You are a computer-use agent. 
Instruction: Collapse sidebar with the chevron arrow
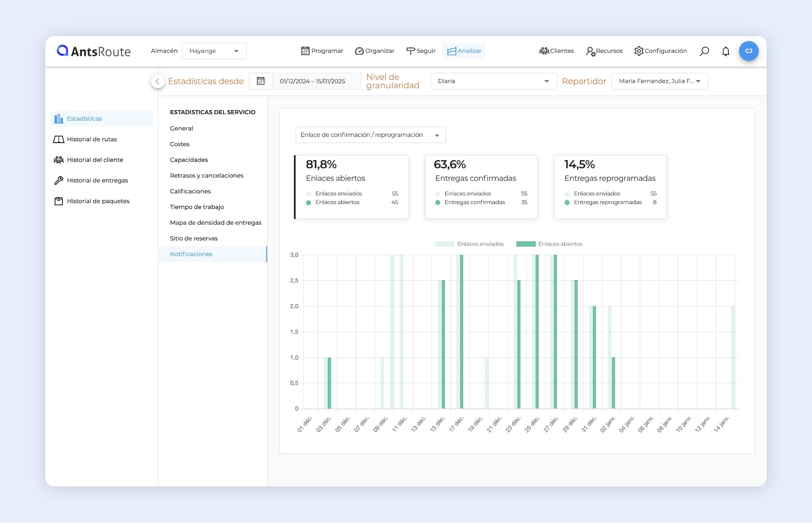pos(158,81)
